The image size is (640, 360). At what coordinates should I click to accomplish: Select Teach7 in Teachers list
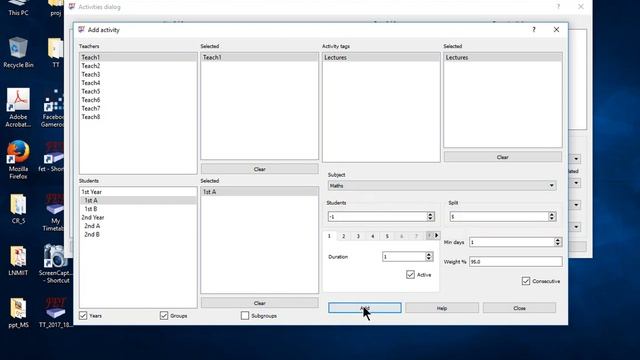pyautogui.click(x=138, y=108)
